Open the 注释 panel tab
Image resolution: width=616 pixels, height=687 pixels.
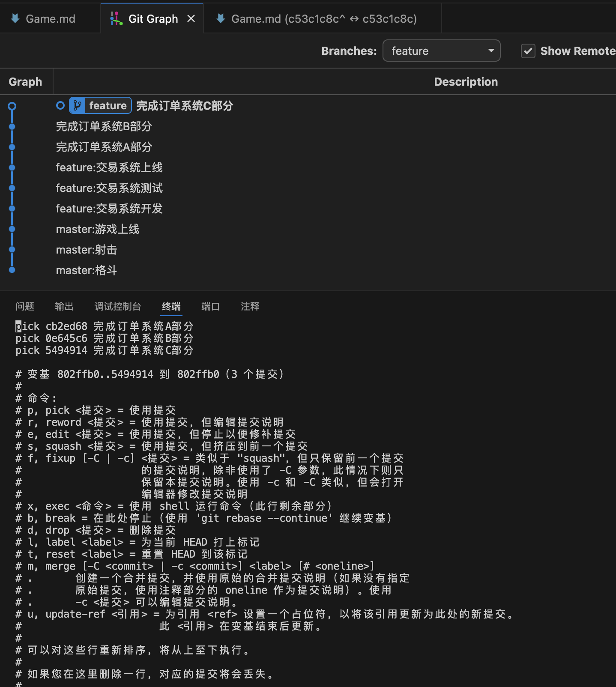(x=250, y=306)
